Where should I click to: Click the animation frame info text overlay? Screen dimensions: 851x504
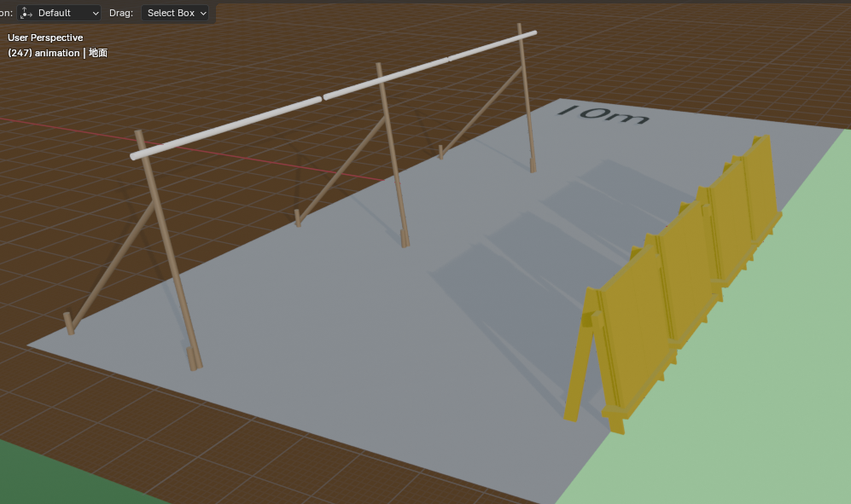tap(57, 53)
